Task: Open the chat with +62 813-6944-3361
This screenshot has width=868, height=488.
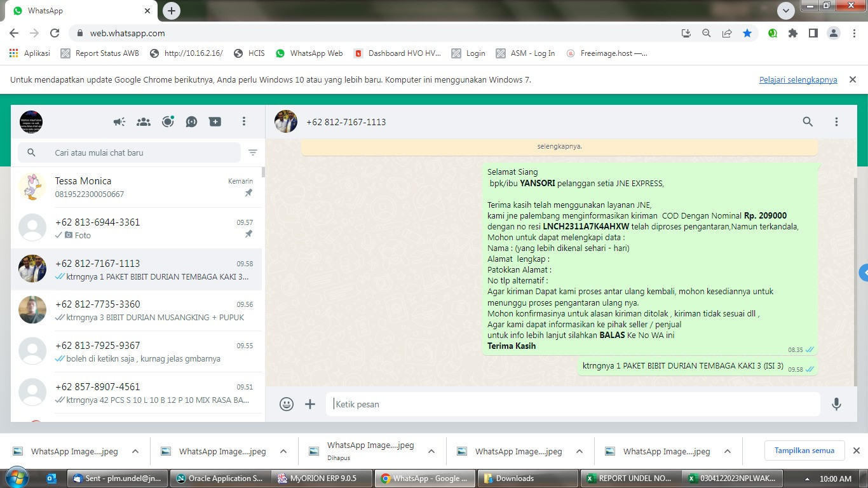Action: (137, 228)
